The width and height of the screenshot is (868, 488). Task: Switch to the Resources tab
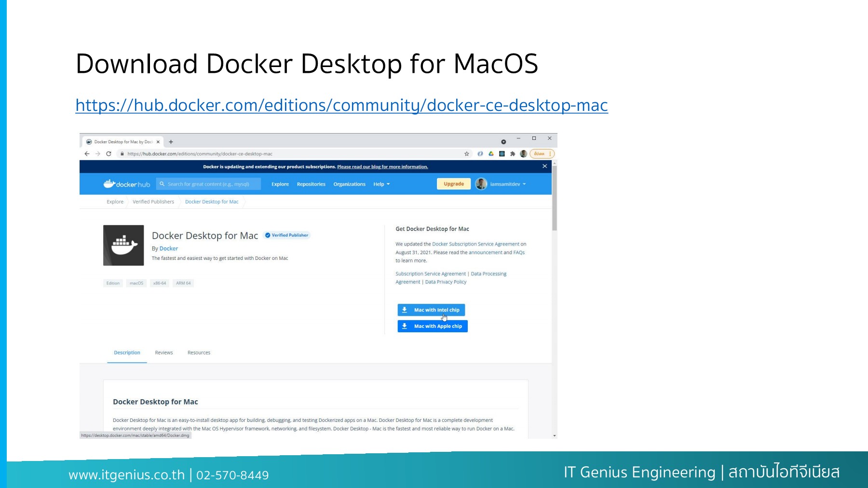[x=199, y=352]
